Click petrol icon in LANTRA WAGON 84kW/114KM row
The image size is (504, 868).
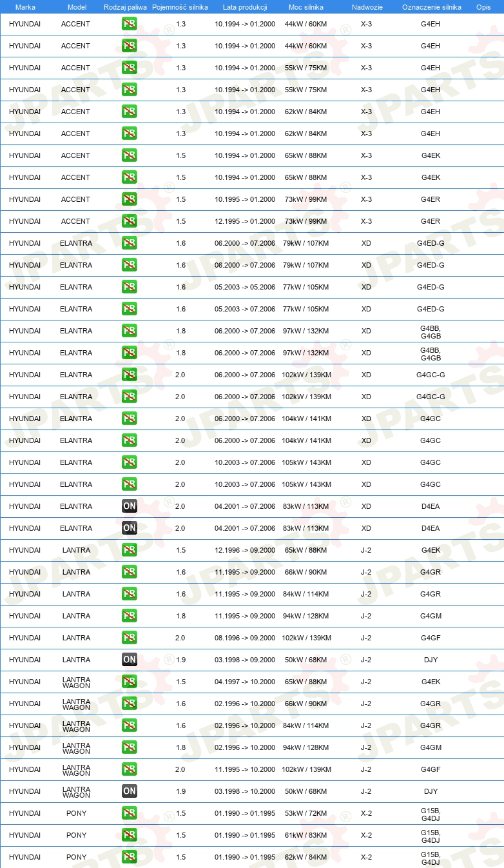[130, 725]
